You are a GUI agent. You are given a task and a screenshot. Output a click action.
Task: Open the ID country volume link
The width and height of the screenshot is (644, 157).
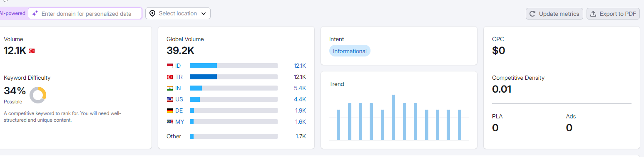click(x=178, y=66)
